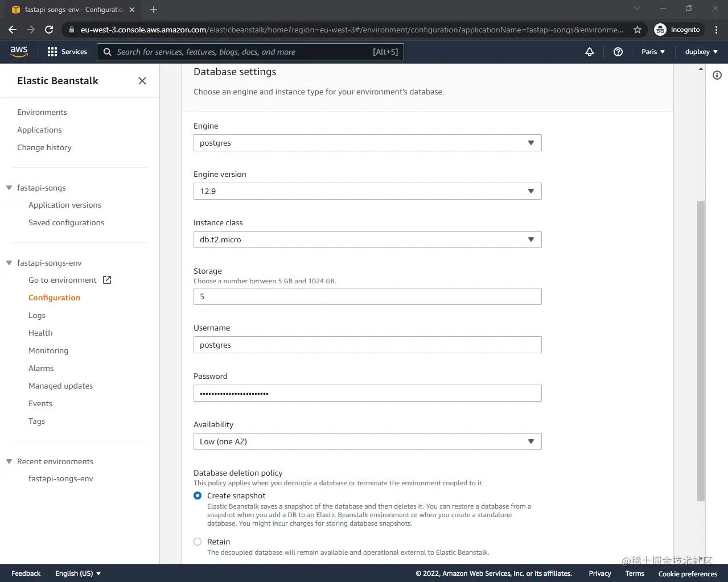Go to Environments in sidebar
Screen dimensions: 728x582
tap(42, 112)
